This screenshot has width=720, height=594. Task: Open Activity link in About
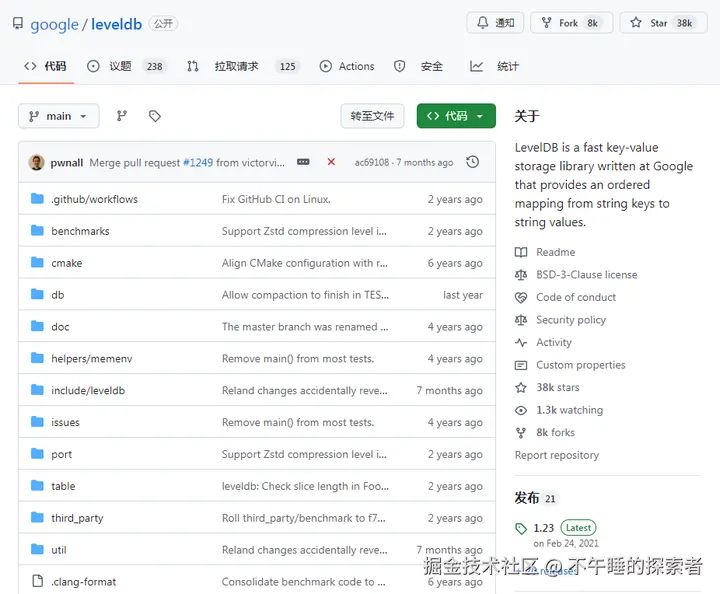pyautogui.click(x=554, y=342)
